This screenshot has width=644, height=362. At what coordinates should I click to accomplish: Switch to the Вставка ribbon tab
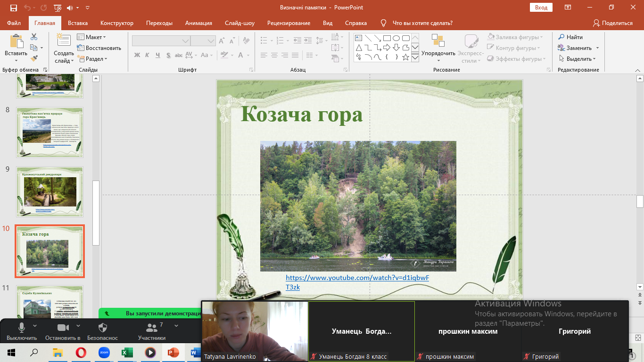pos(78,23)
